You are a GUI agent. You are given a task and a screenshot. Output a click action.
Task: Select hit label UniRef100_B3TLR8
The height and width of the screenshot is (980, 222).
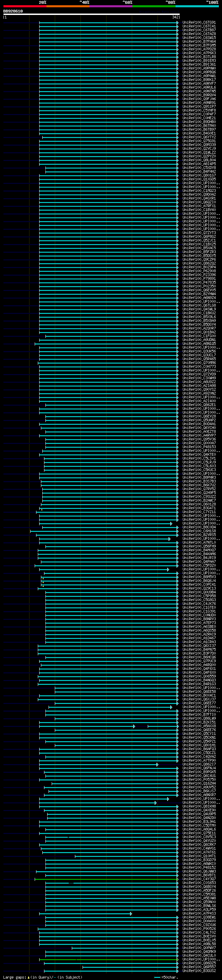click(199, 57)
